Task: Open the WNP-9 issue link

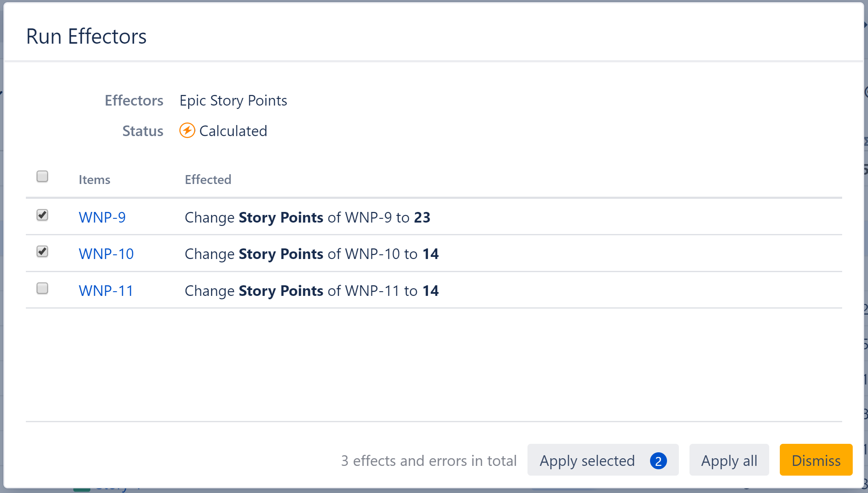Action: [x=102, y=217]
